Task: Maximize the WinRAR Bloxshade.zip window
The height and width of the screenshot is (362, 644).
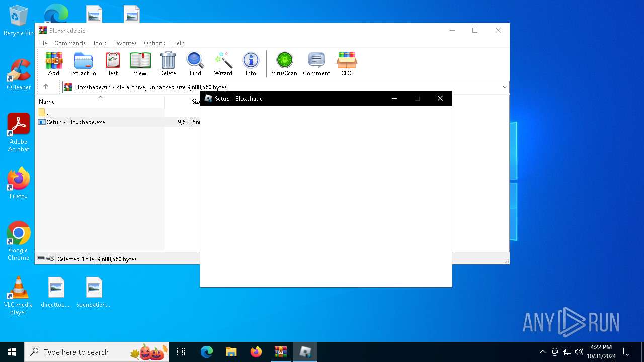Action: [475, 30]
